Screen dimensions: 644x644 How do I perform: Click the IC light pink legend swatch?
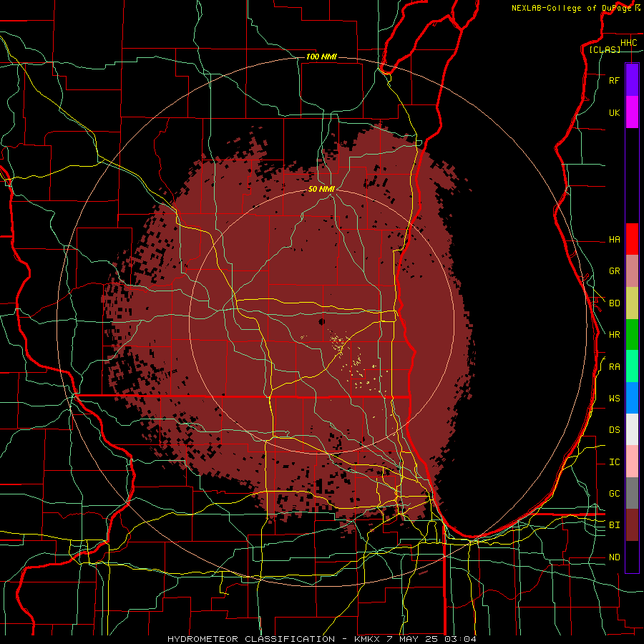tap(632, 462)
